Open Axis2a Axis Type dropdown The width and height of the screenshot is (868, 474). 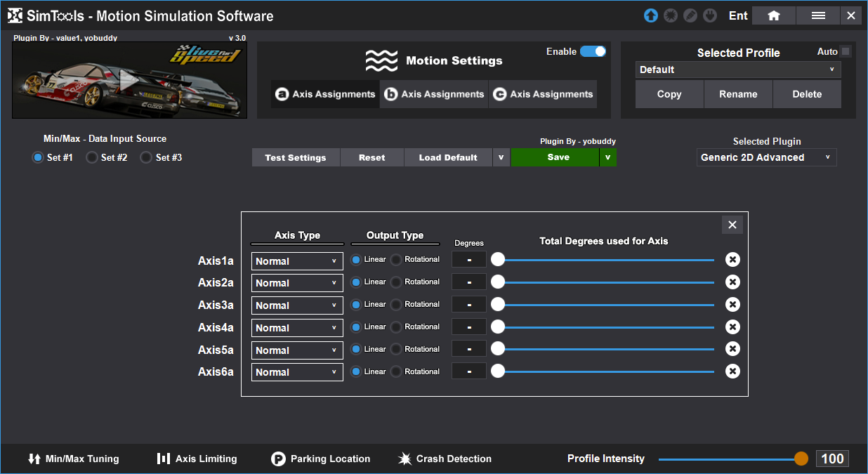[x=297, y=283]
